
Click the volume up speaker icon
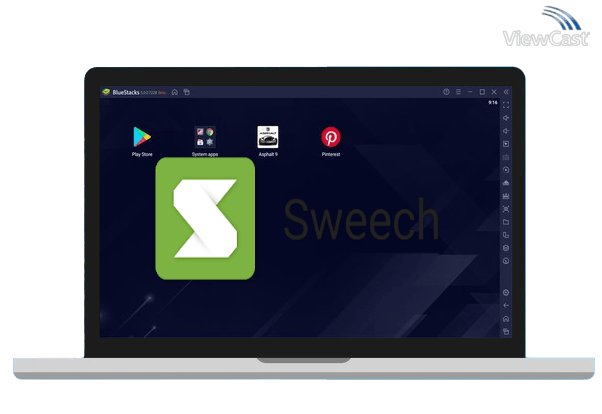tap(506, 118)
